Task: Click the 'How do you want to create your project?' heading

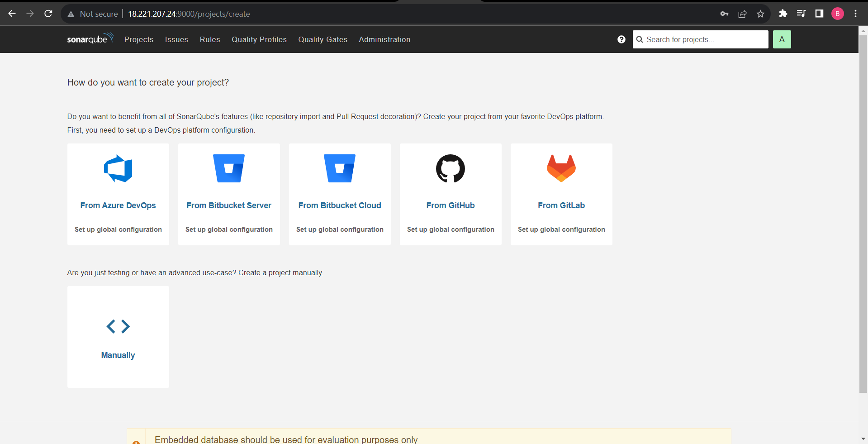Action: click(148, 82)
